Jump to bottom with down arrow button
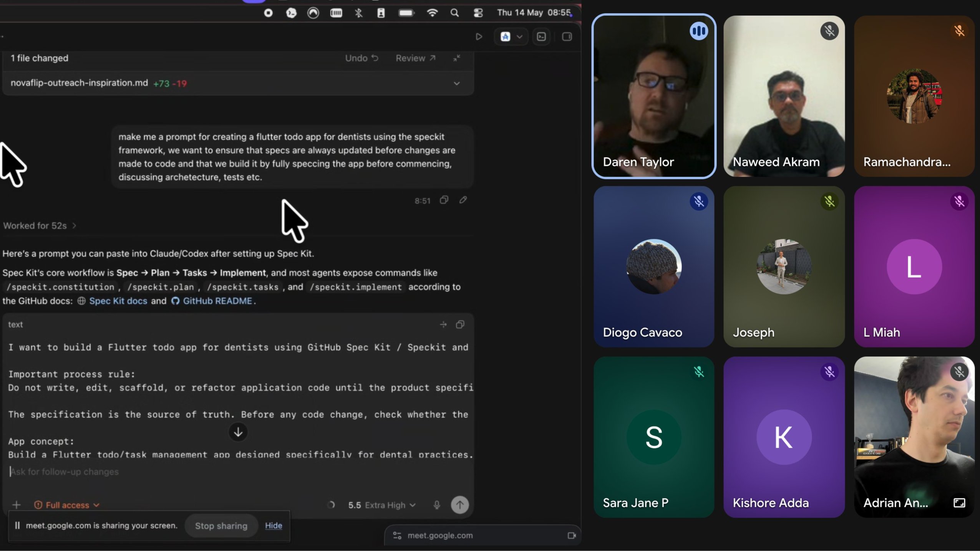Screen dimensions: 980x551 tap(238, 432)
